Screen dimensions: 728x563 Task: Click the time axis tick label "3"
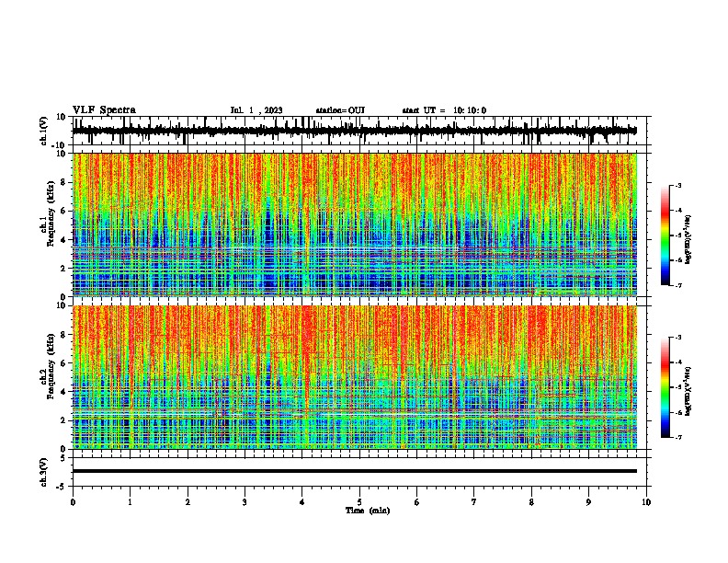245,502
